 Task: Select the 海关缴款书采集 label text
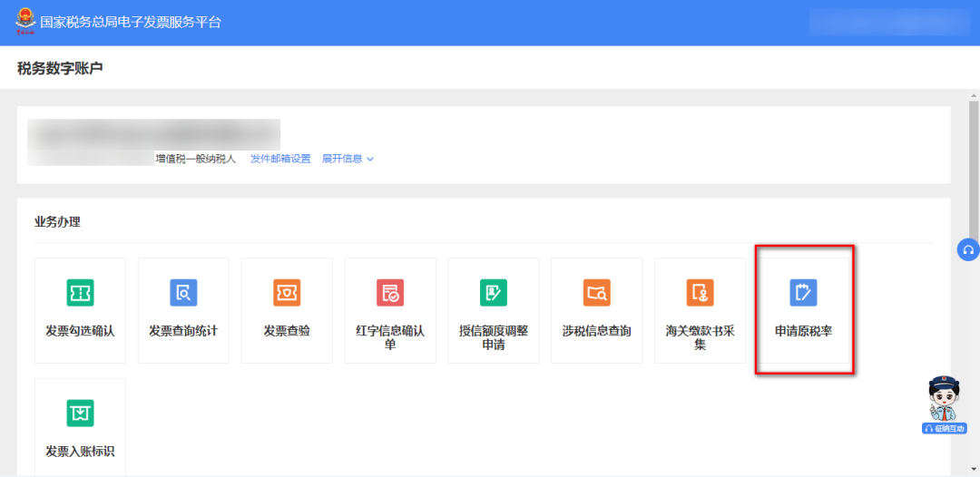pos(700,337)
